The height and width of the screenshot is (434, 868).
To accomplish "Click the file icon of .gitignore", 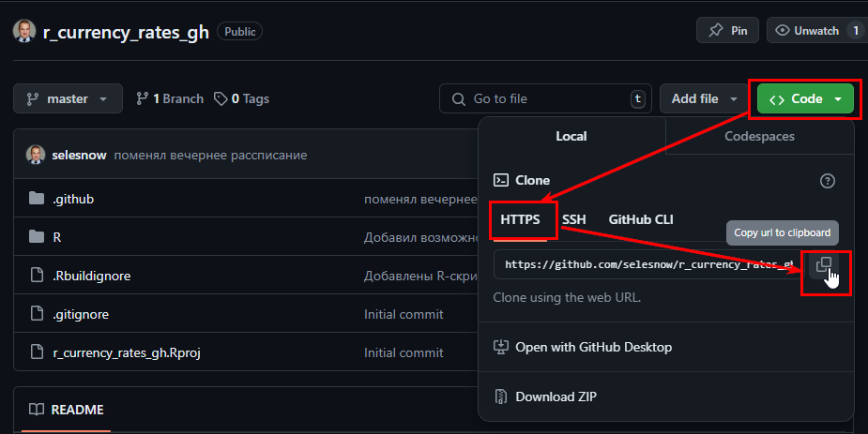I will pyautogui.click(x=37, y=313).
